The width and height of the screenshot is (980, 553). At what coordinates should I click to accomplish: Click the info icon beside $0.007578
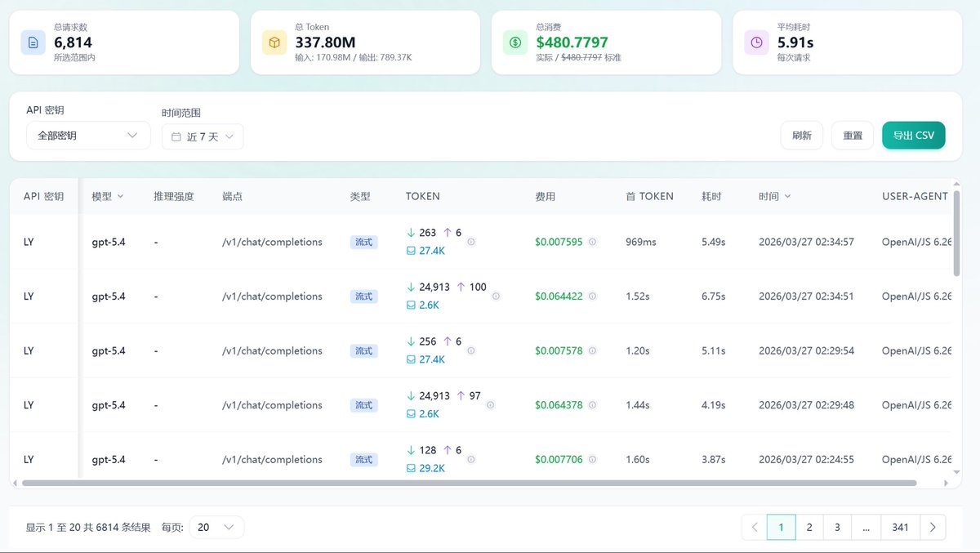pyautogui.click(x=592, y=351)
